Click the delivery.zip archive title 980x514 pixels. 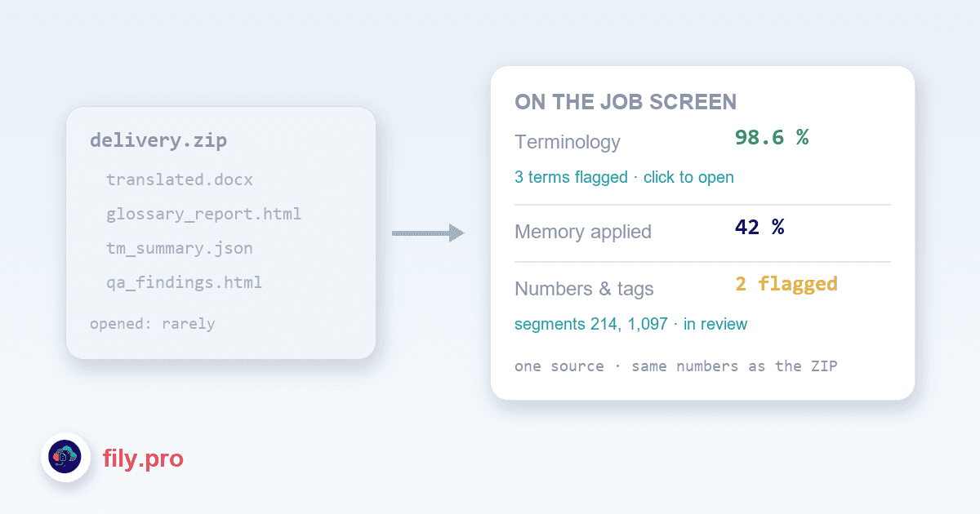pyautogui.click(x=158, y=140)
